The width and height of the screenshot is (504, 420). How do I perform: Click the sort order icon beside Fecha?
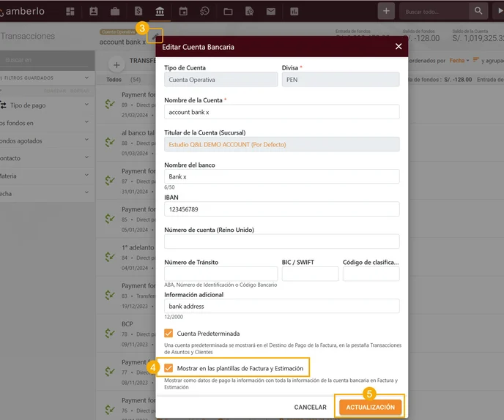(x=475, y=60)
